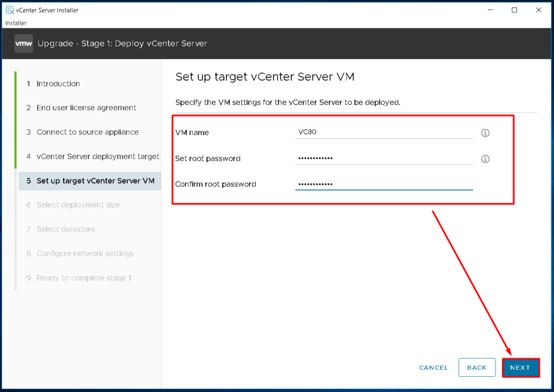The height and width of the screenshot is (392, 554).
Task: Click the VMware logo in the header bar
Action: point(23,43)
